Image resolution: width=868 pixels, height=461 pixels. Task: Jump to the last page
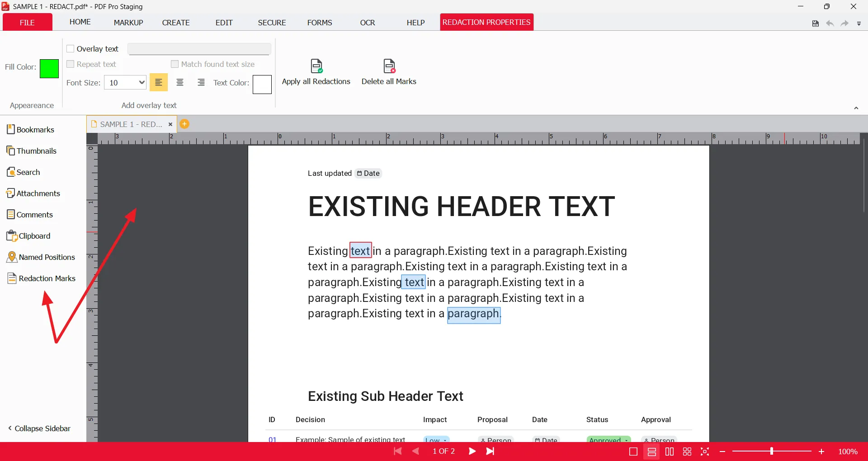tap(490, 451)
